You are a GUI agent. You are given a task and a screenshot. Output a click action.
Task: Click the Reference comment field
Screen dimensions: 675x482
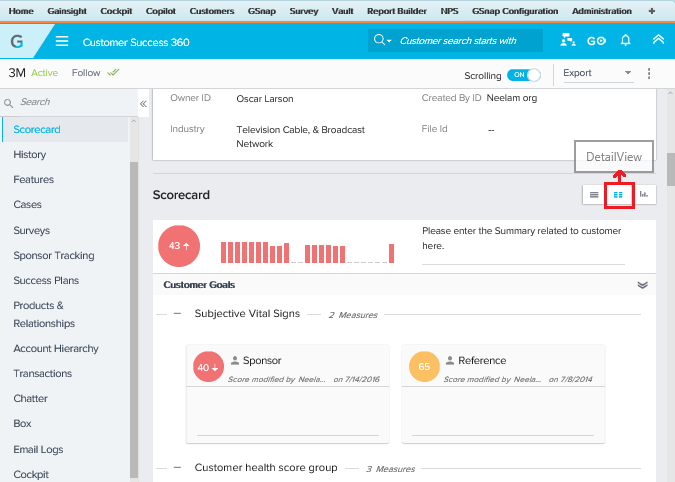point(503,412)
